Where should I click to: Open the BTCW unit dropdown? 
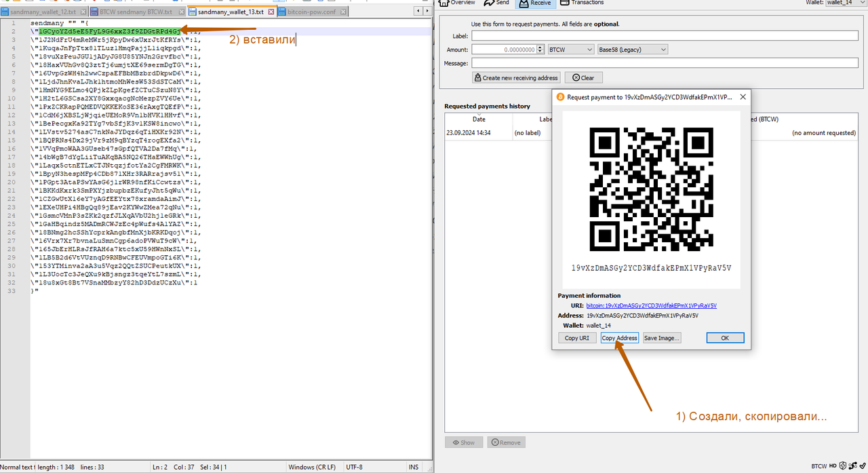click(570, 50)
